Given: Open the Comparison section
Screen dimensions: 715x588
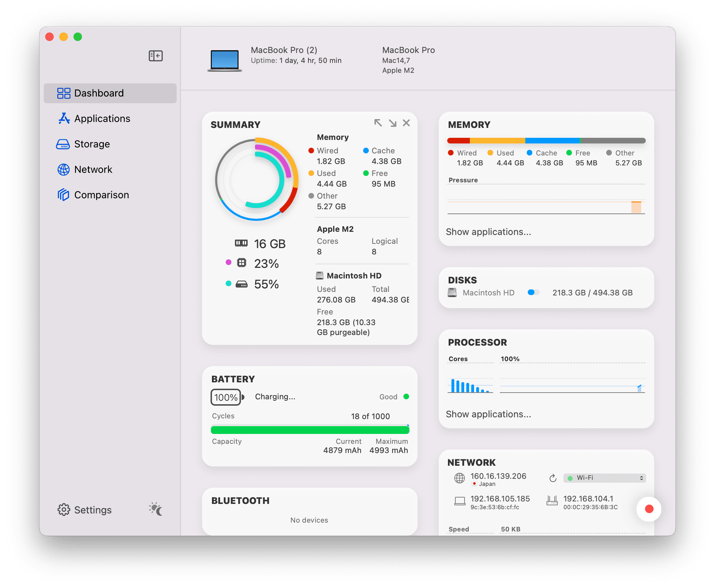Looking at the screenshot, I should (x=101, y=195).
